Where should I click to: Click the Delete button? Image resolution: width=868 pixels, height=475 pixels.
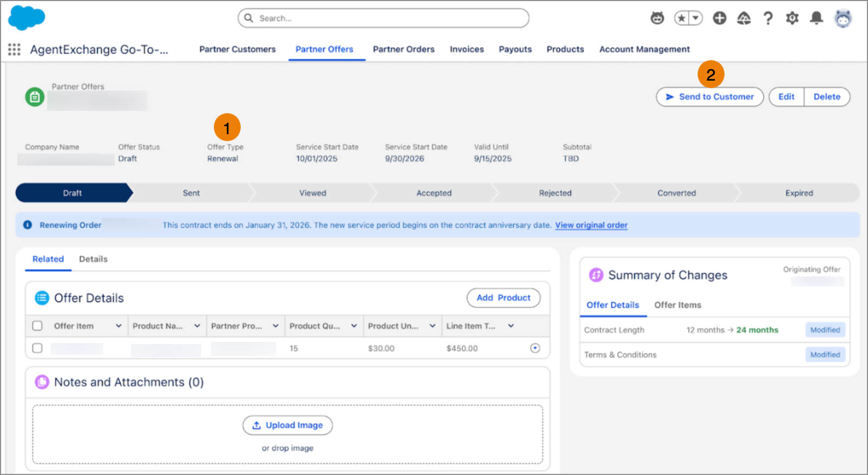point(827,97)
